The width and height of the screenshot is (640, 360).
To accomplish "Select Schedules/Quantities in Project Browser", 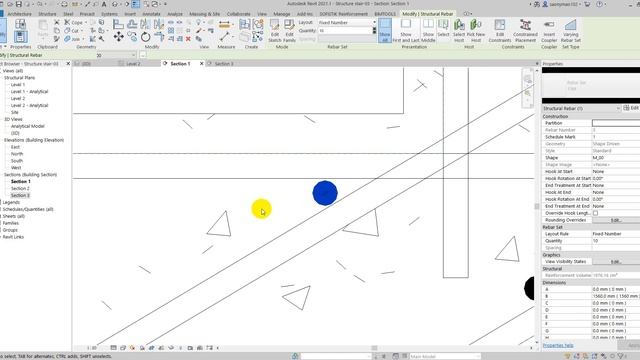I will [28, 209].
